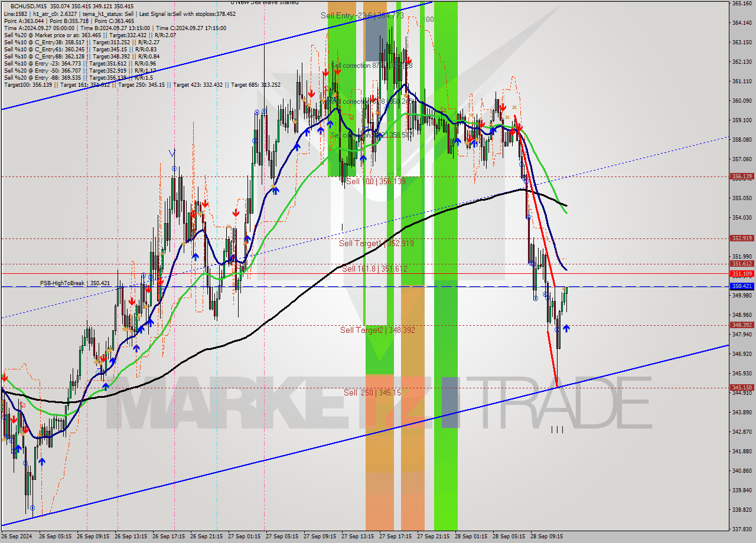
Task: Select the red 356.139 price tag
Action: pyautogui.click(x=742, y=176)
